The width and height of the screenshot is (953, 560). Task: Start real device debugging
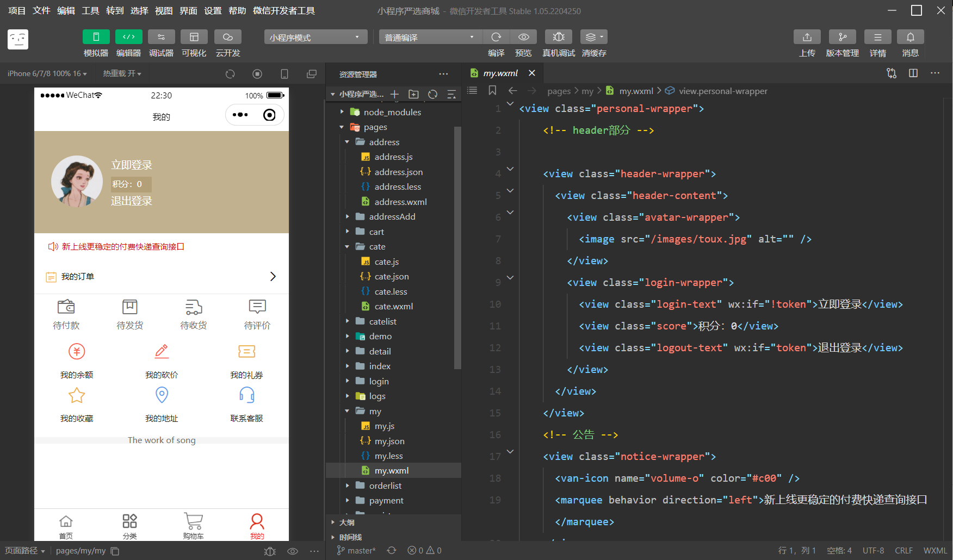[559, 37]
